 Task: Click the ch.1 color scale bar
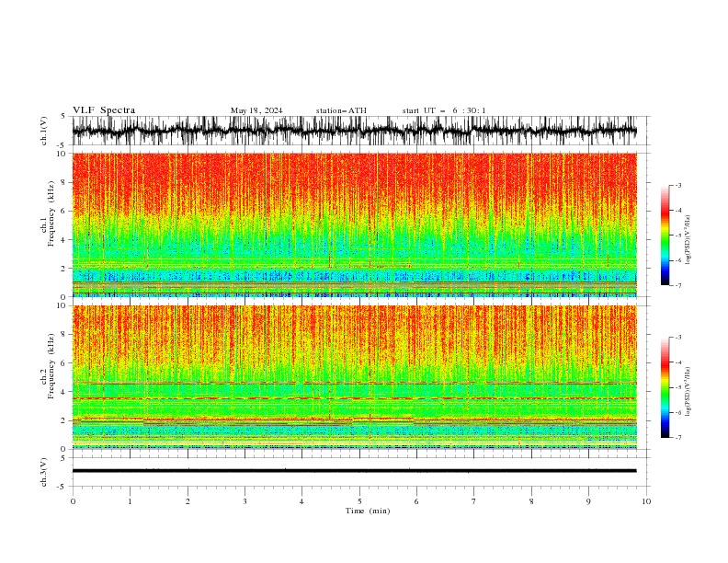click(665, 236)
